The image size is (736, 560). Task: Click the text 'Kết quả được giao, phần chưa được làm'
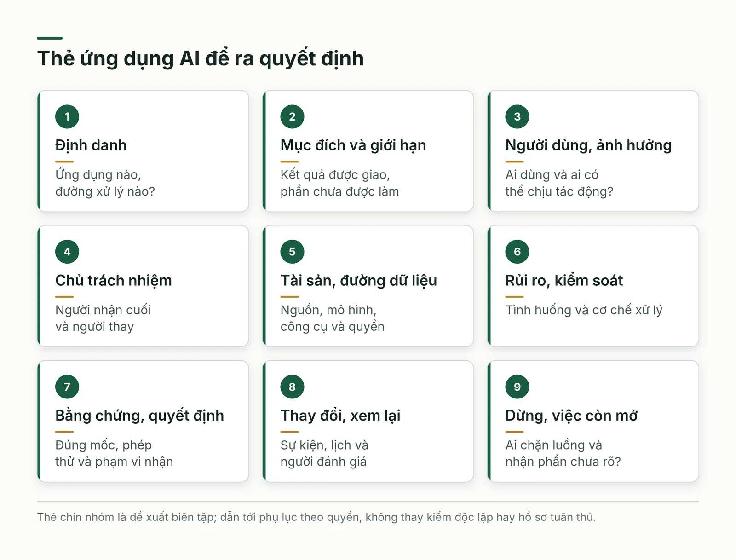(339, 183)
